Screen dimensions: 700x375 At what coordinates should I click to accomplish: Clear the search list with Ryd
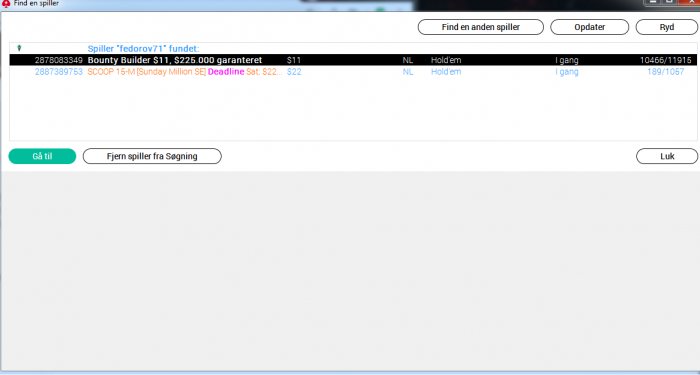pyautogui.click(x=667, y=27)
